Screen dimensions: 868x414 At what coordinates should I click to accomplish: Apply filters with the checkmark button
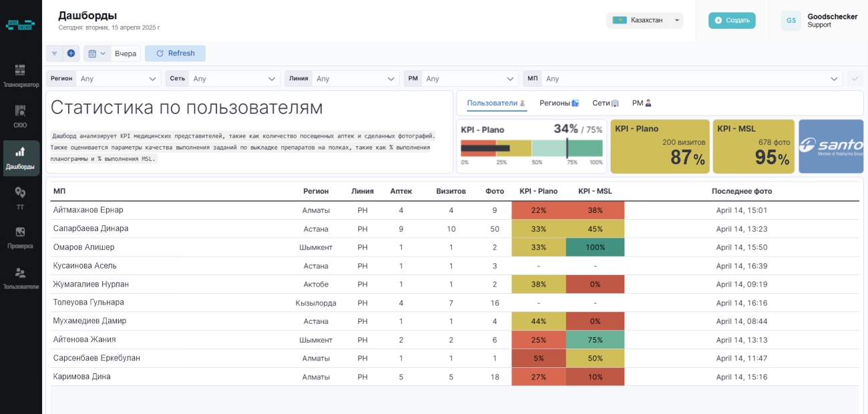(855, 79)
